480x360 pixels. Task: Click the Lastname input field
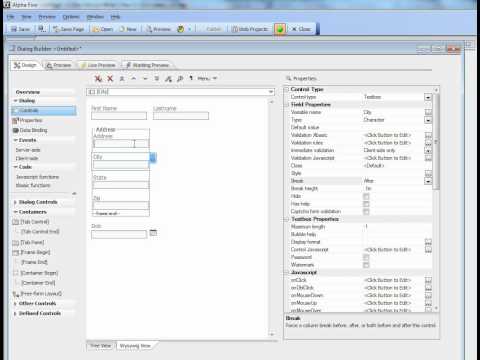(x=181, y=116)
